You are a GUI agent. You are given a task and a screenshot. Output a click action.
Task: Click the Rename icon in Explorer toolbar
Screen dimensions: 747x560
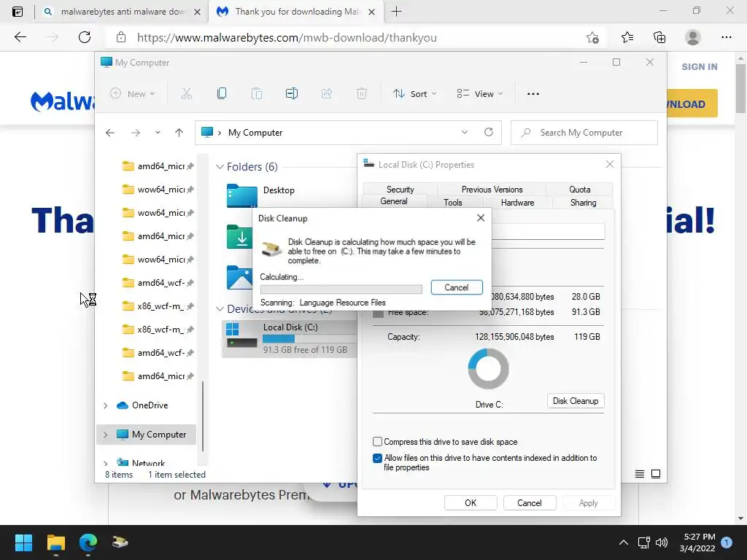point(292,93)
